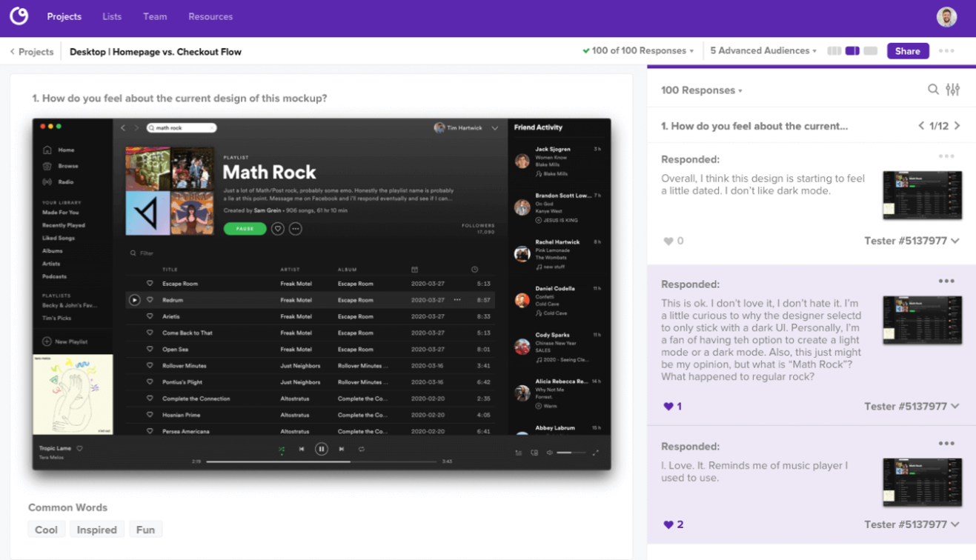Open thumbnail on the dark mode response
Image resolution: width=976 pixels, height=560 pixels.
point(922,195)
